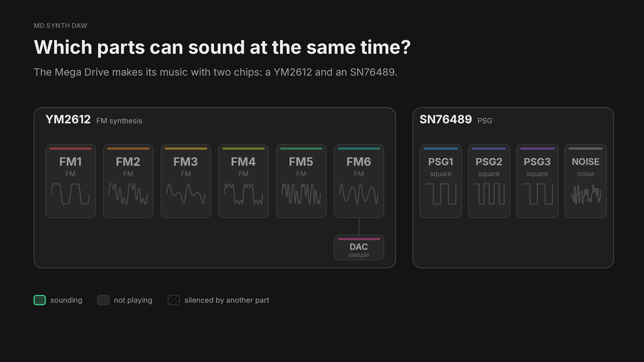The width and height of the screenshot is (644, 362).
Task: Click the 'FM2' channel name
Action: click(x=128, y=162)
